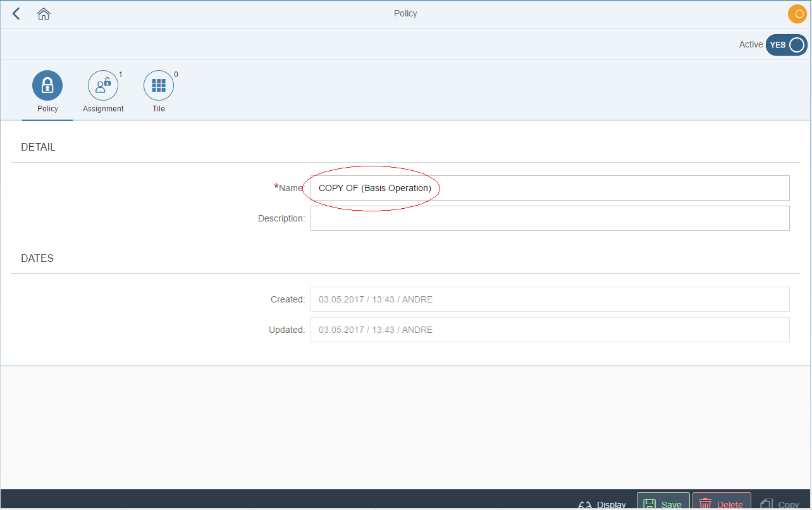Screen dimensions: 812x510
Task: Go back using the left chevron
Action: pos(16,13)
